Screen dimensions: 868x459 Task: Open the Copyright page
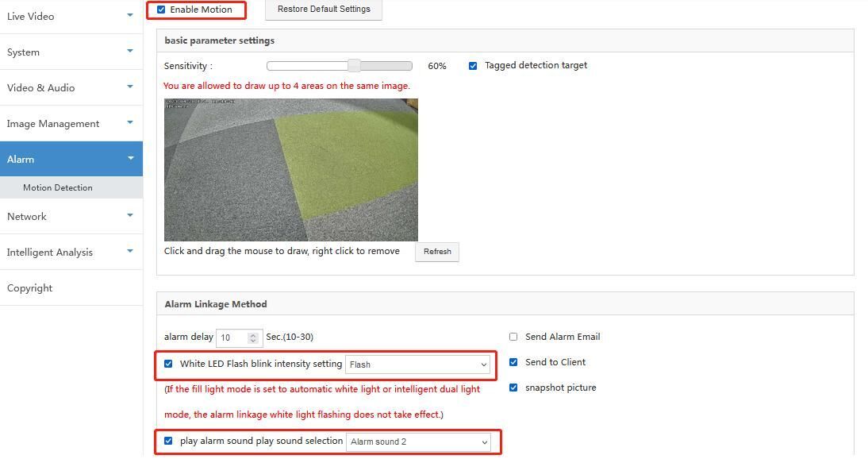(30, 287)
